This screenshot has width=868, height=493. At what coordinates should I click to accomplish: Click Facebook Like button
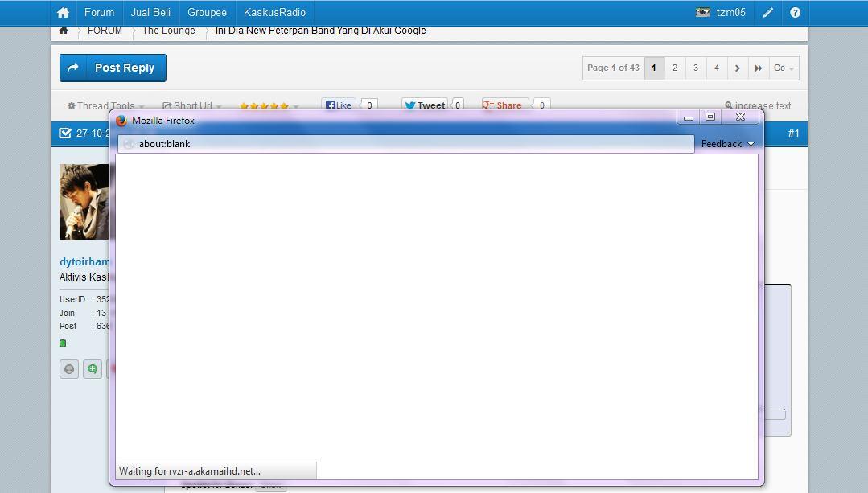338,105
